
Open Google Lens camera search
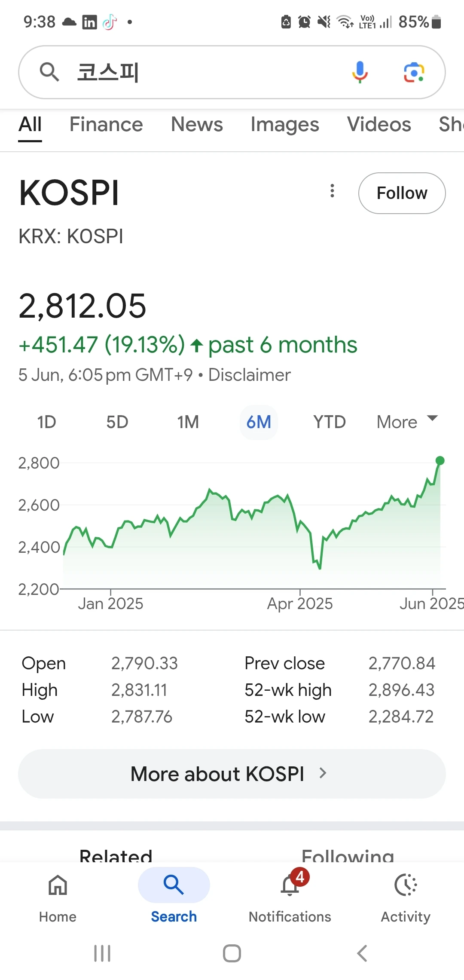[414, 72]
